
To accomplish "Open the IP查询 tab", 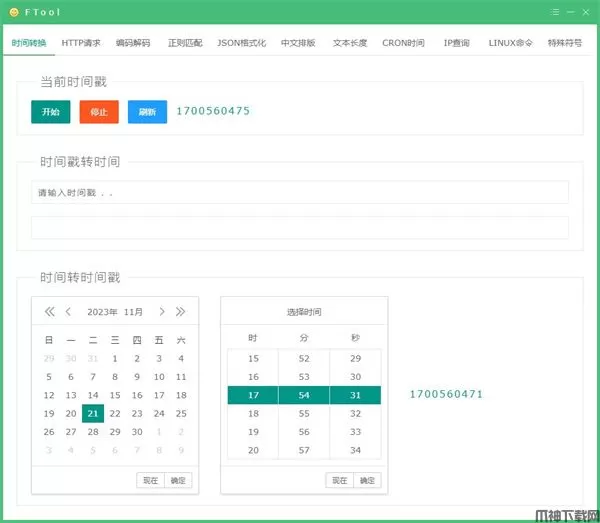I will 457,43.
